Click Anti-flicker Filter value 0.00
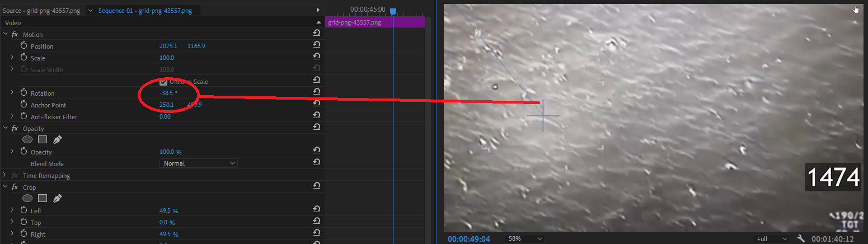This screenshot has width=868, height=244. 165,116
